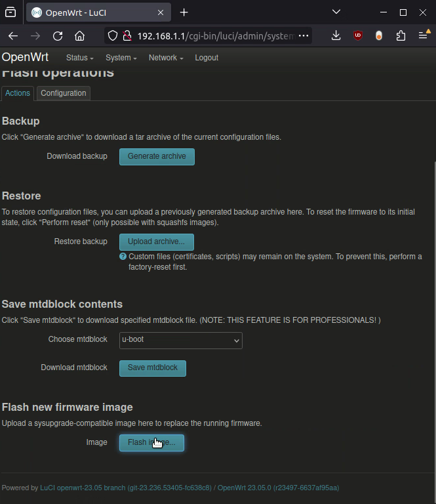
Task: Click the Flash new firmware image heading
Action: [67, 408]
